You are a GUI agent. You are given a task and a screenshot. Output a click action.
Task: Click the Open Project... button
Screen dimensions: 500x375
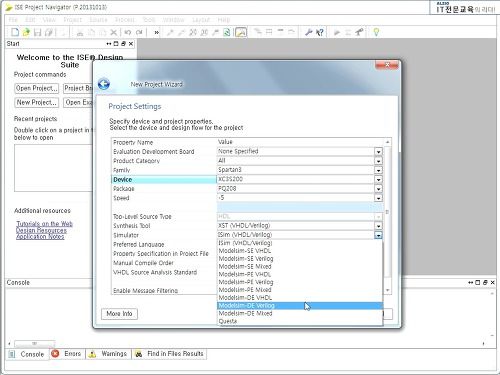point(37,88)
